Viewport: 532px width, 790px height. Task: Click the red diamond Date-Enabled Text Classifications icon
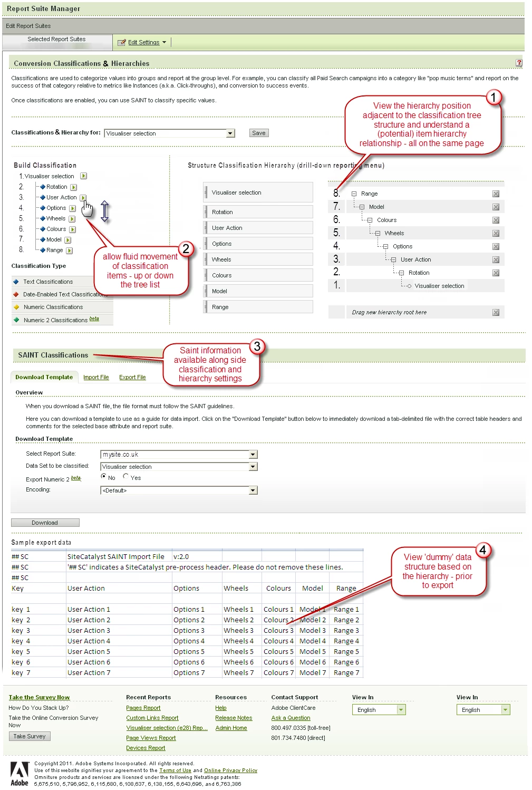click(16, 294)
